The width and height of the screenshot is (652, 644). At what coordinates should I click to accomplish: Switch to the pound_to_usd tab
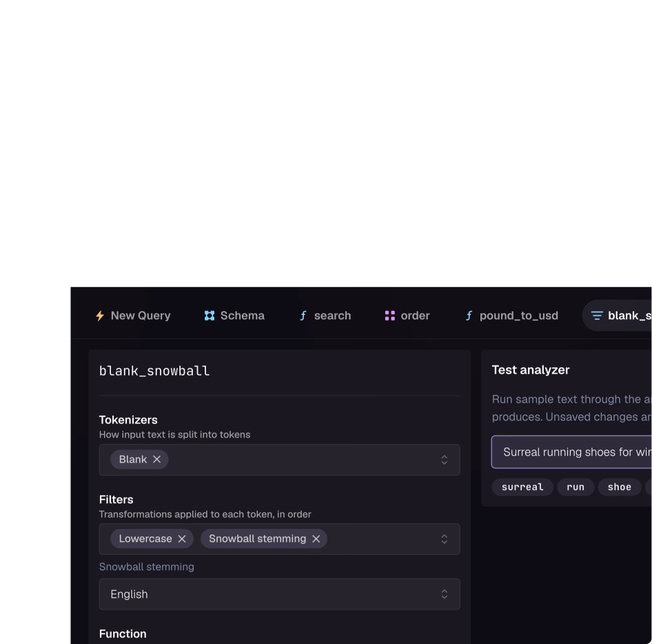coord(511,316)
